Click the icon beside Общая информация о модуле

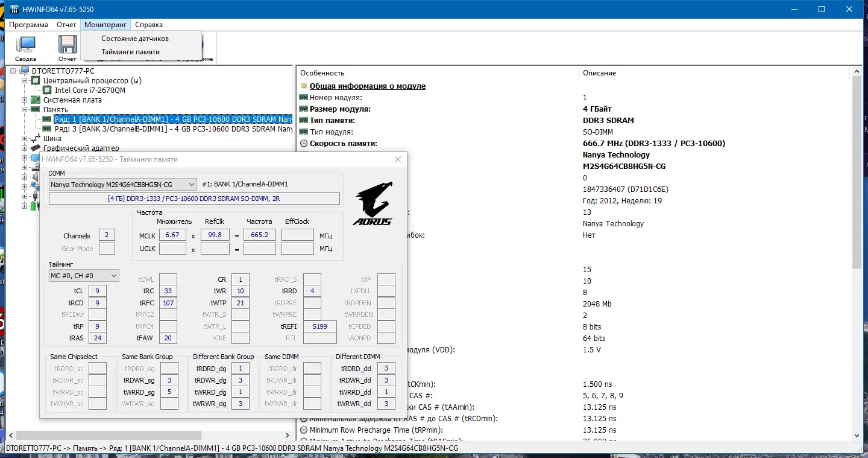304,86
